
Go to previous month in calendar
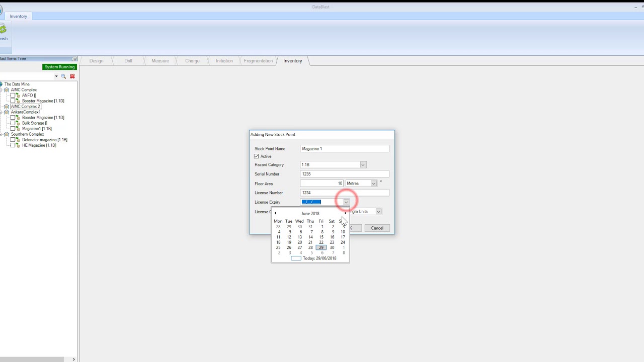tap(275, 213)
